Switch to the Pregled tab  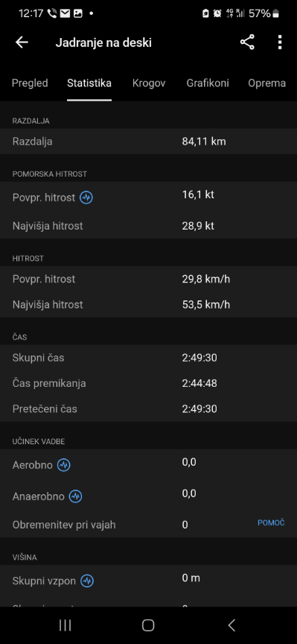(30, 83)
